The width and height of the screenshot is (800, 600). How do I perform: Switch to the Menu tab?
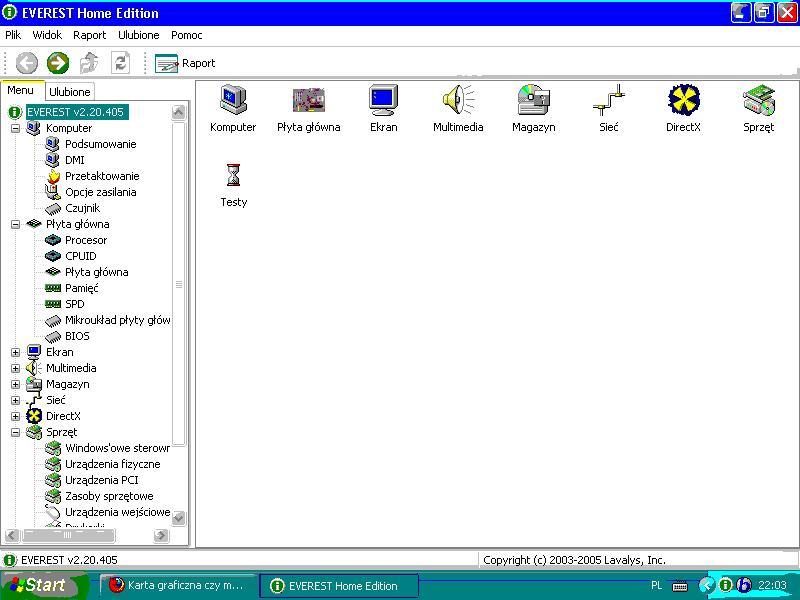click(20, 90)
